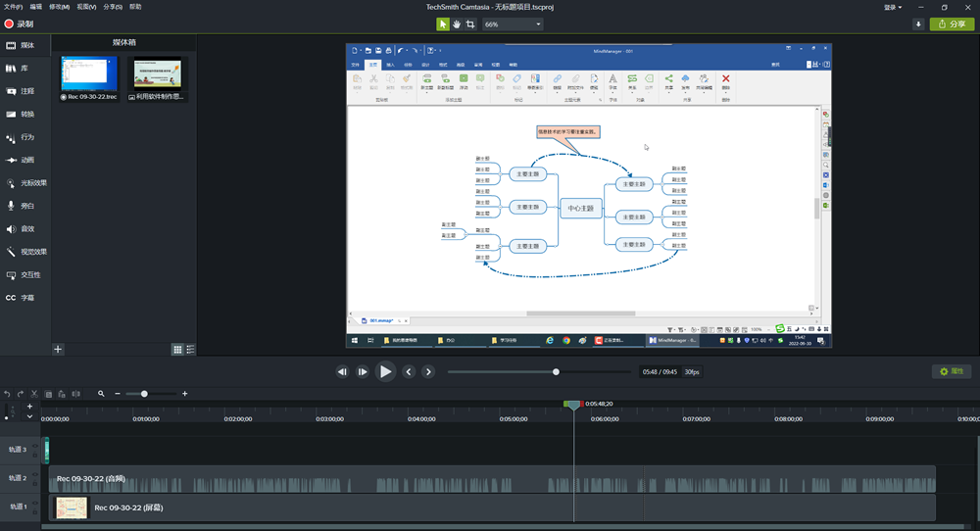Viewport: 980px width, 531px height.
Task: Toggle visibility eye for Track 3
Action: (35, 446)
